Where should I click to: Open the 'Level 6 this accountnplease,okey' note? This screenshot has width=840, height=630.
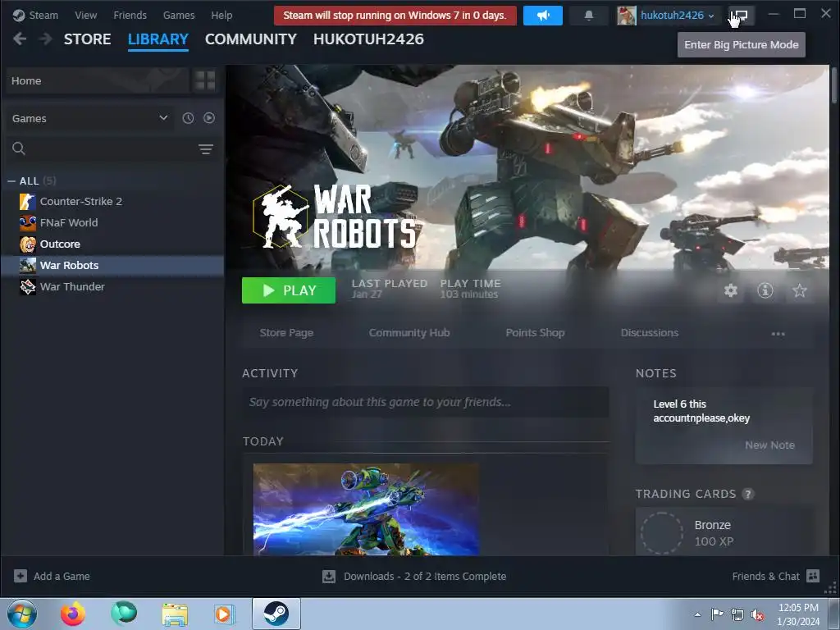tap(701, 411)
